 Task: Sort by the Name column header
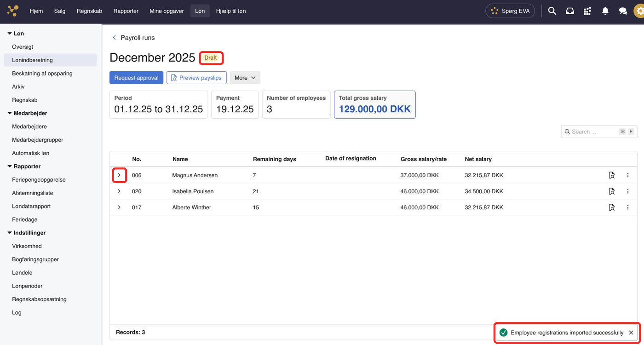click(x=180, y=159)
